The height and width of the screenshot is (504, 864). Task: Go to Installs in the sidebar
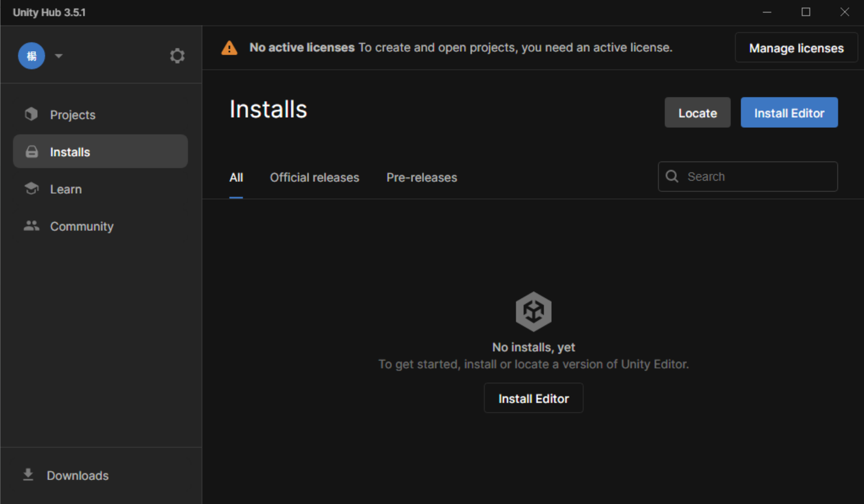[100, 151]
